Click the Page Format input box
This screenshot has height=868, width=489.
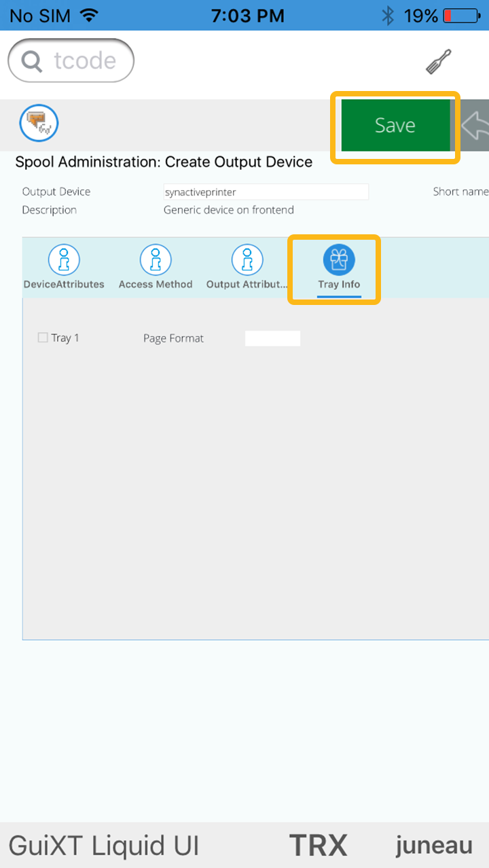[272, 338]
